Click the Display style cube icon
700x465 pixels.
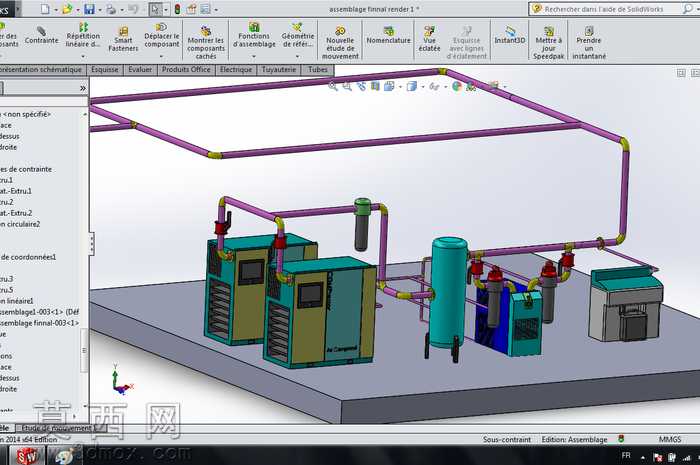(x=411, y=86)
